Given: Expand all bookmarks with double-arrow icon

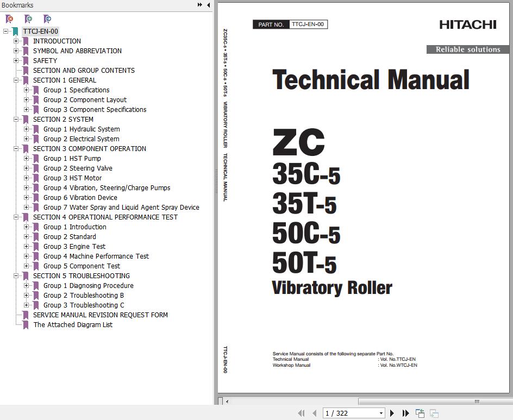Looking at the screenshot, I should (199, 5).
